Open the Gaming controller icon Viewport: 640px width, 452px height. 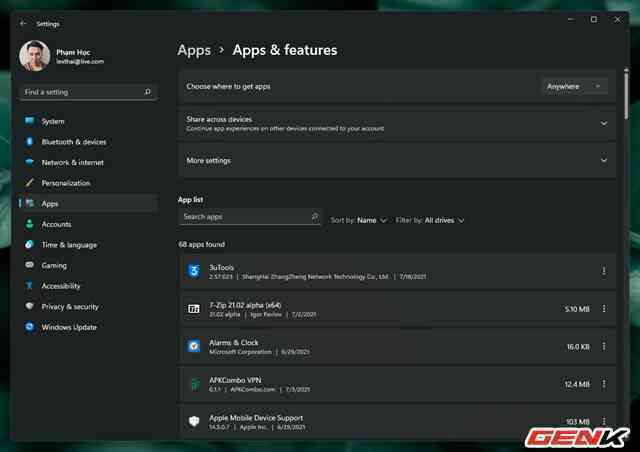click(29, 265)
